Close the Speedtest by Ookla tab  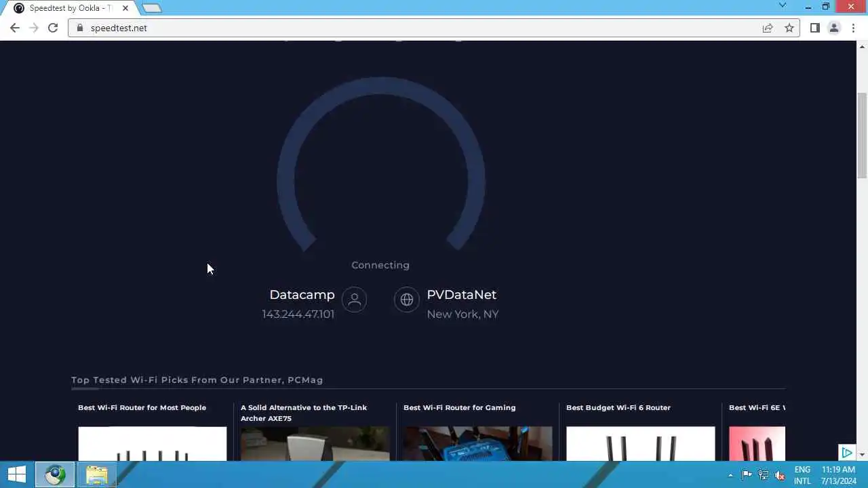tap(125, 8)
